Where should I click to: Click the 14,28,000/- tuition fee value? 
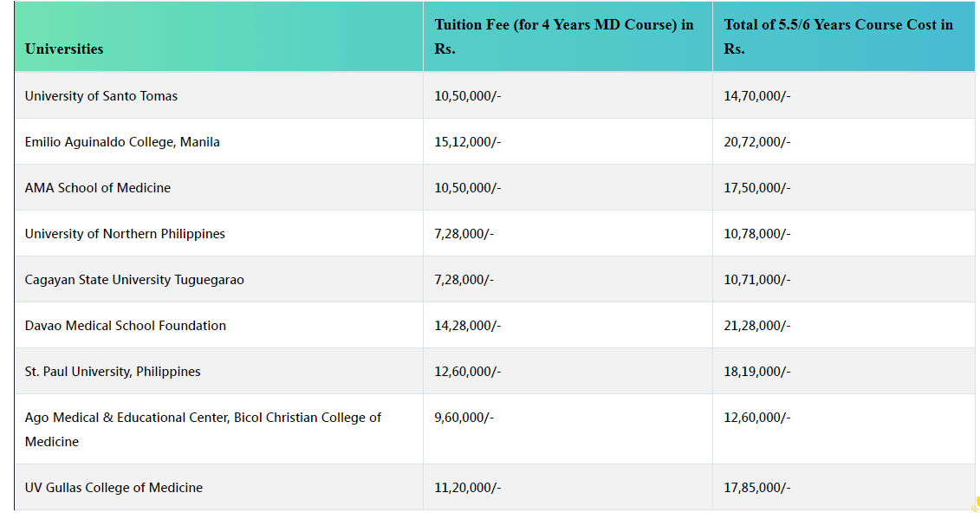[468, 326]
